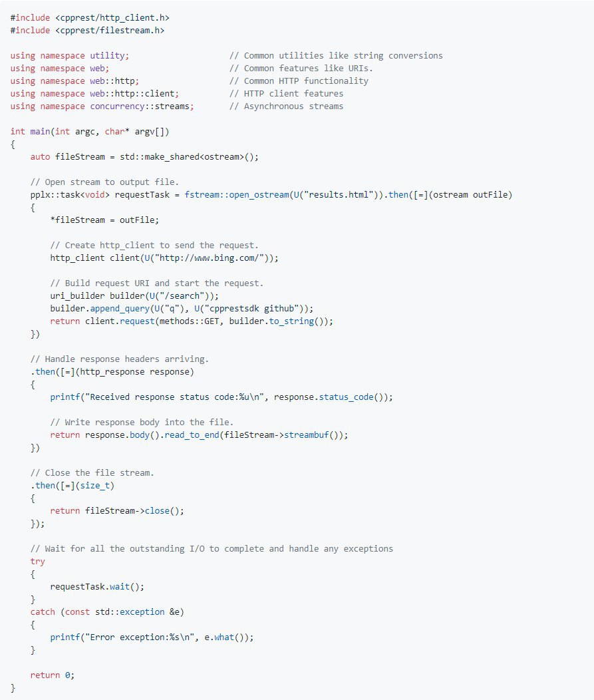The image size is (594, 700).
Task: Click comment 'Write response body into the file.'
Action: coord(142,423)
